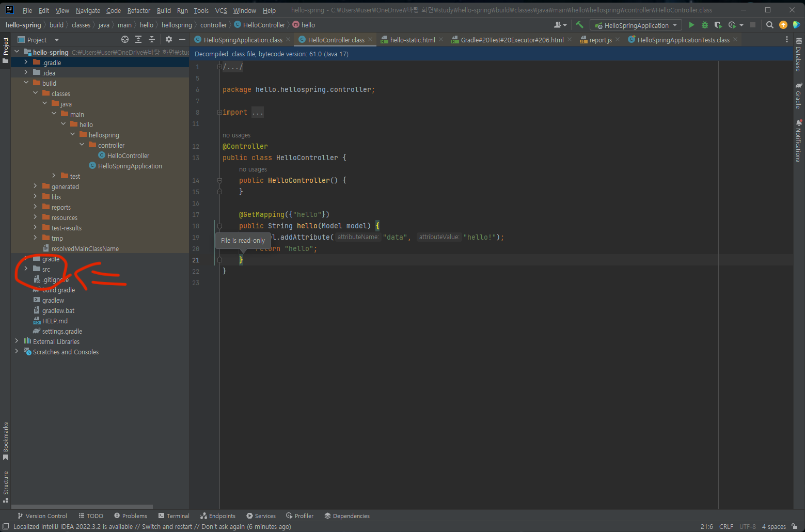805x532 pixels.
Task: Open the Profiler tool window
Action: click(299, 515)
